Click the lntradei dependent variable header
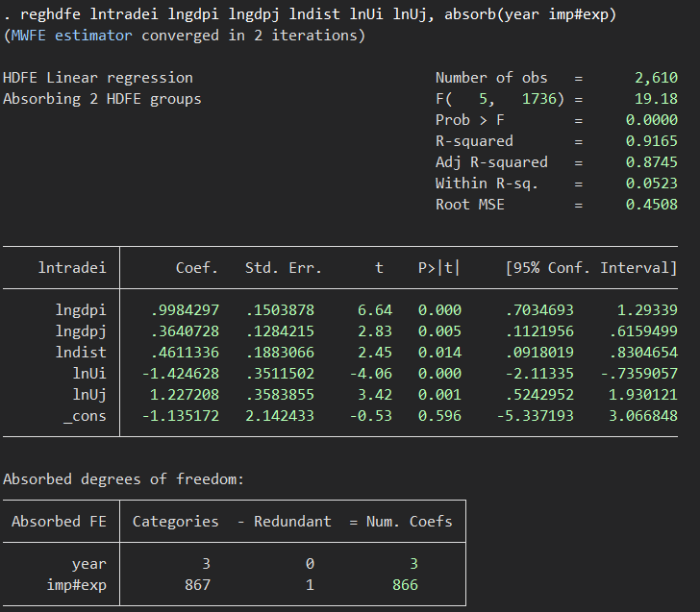This screenshot has width=700, height=612. [72, 267]
